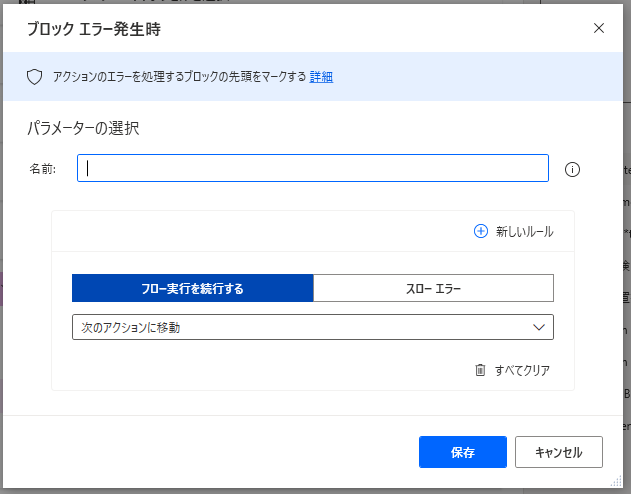Click the 名前: label text

(42, 169)
